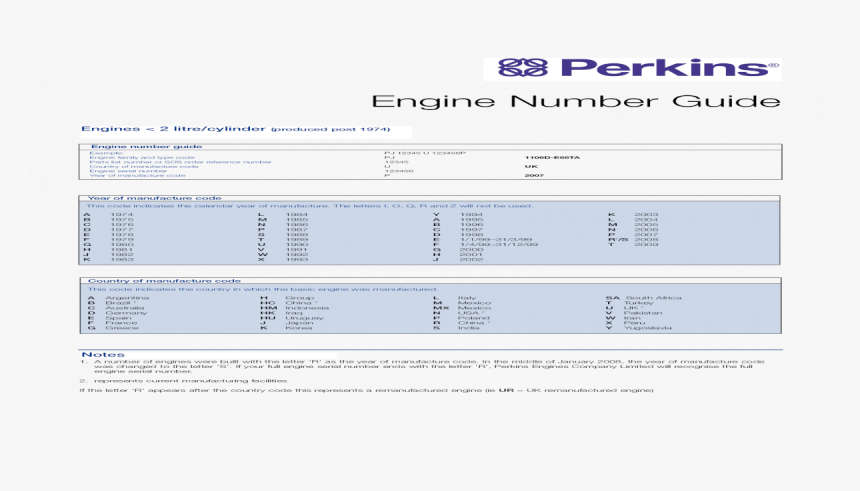Click the 'Engine serial number' label
Viewport: 860px width, 491px height.
coord(128,171)
